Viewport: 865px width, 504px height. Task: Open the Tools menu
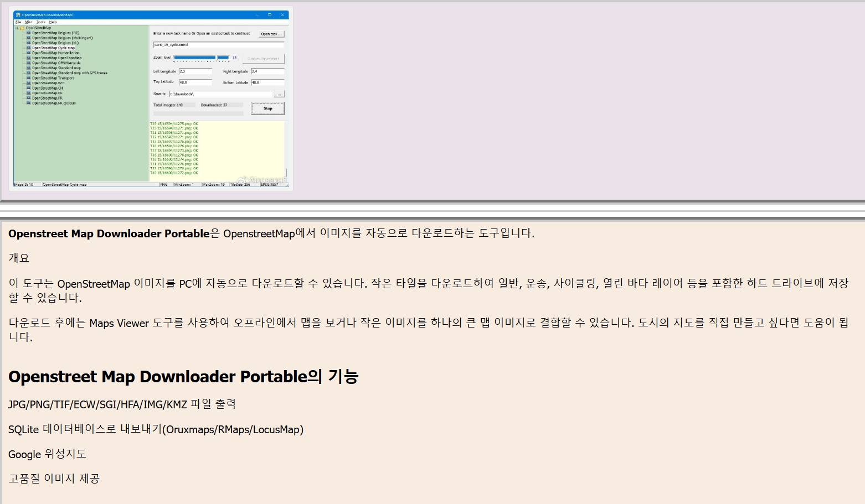41,22
